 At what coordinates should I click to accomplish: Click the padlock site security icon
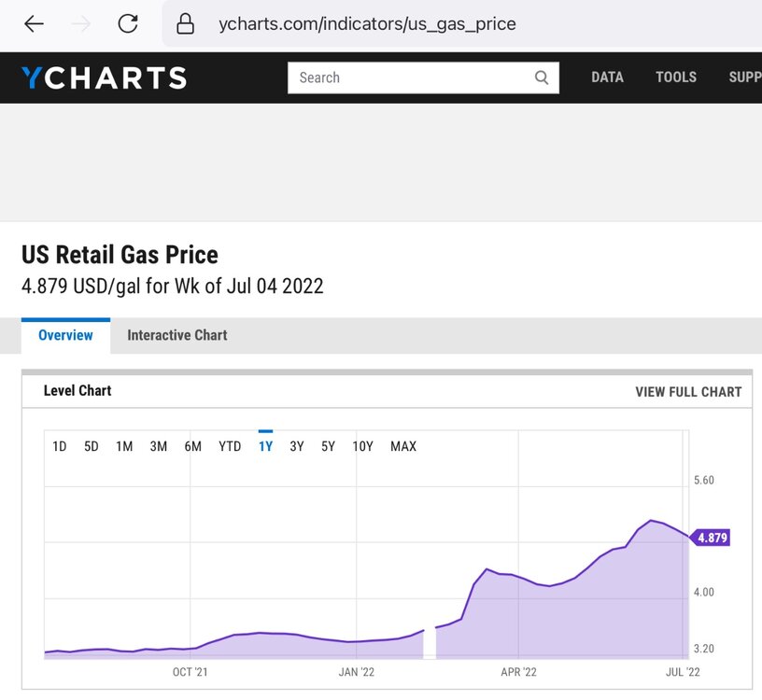pos(186,24)
